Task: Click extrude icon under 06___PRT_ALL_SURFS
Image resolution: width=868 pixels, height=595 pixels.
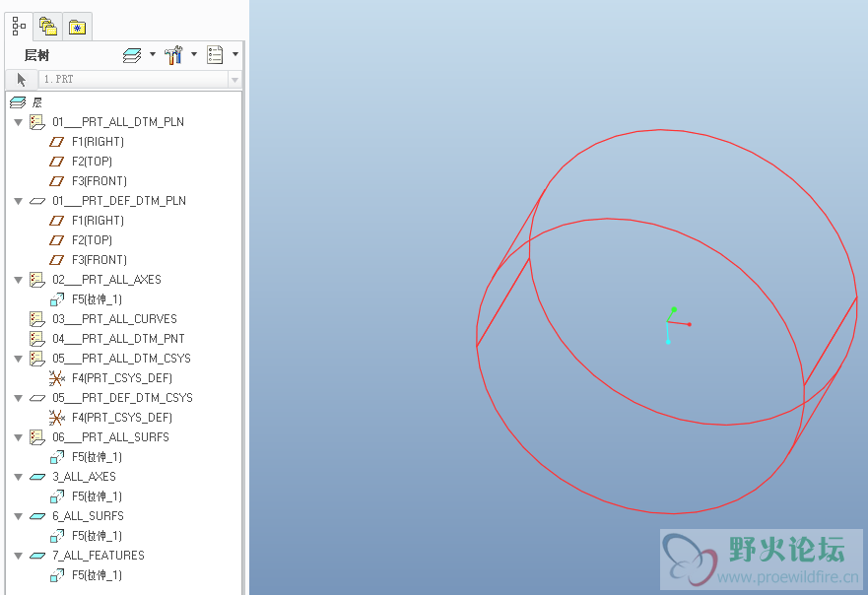Action: point(56,457)
